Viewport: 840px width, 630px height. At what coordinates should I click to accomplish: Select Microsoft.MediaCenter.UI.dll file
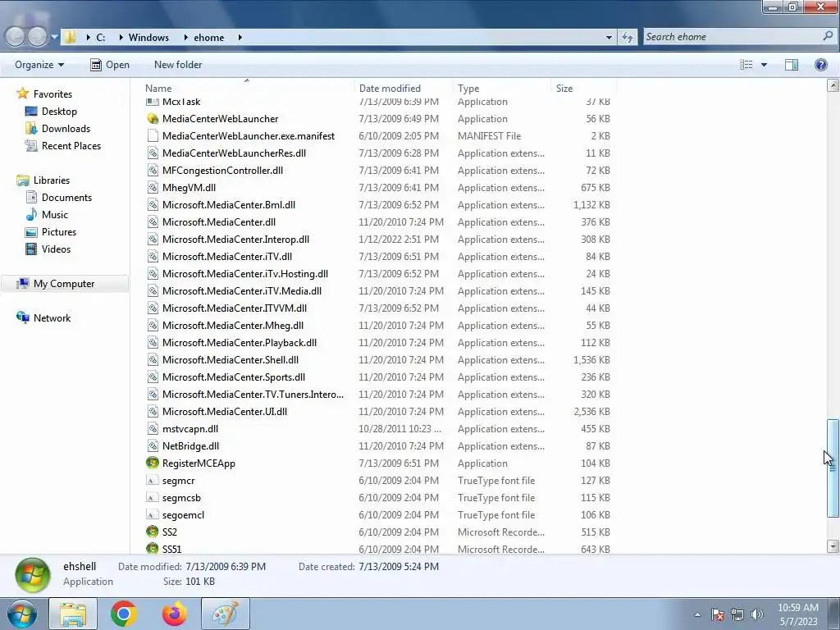(x=225, y=412)
